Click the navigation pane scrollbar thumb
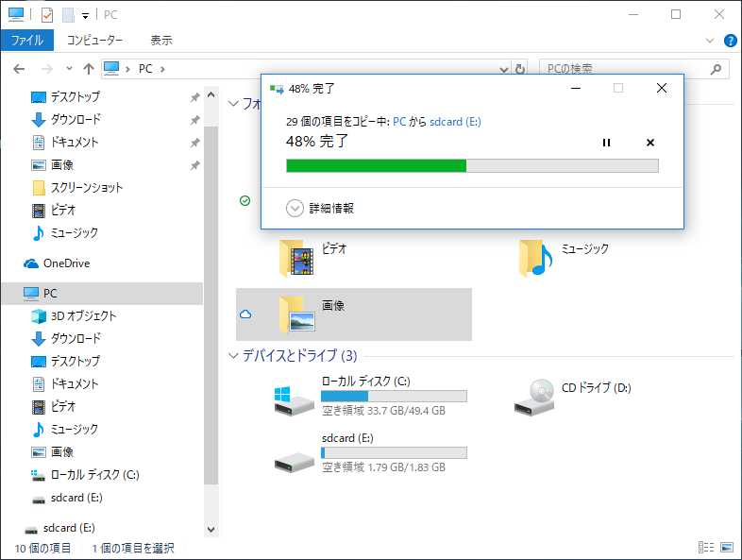742x560 pixels. click(x=211, y=305)
